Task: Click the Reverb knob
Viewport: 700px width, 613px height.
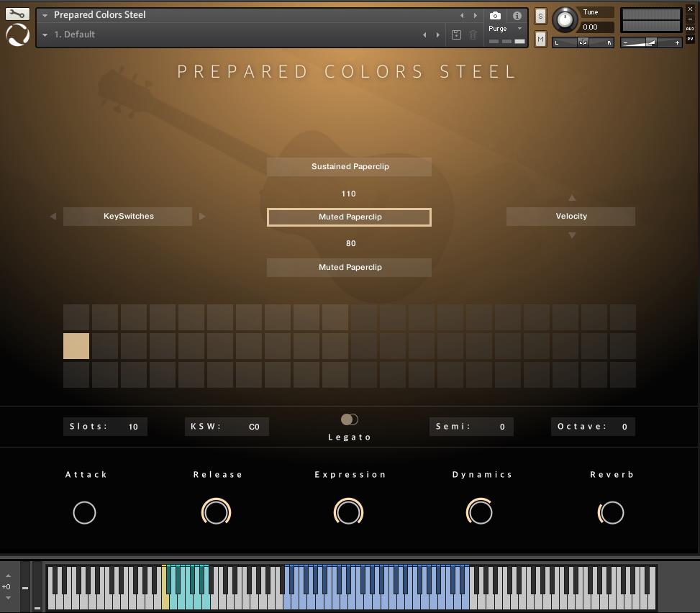Action: coord(612,512)
